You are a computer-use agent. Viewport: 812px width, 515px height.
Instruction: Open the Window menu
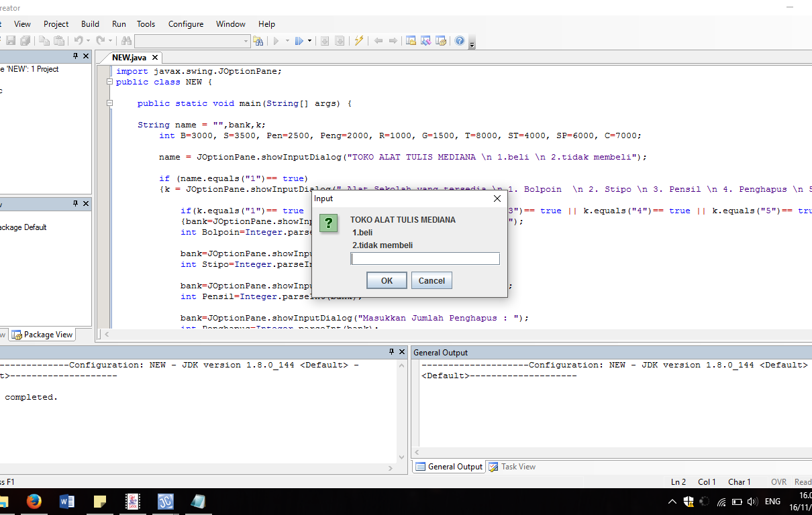[231, 23]
